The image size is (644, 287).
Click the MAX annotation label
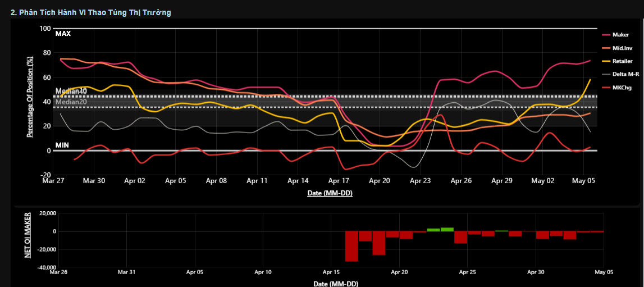click(63, 34)
